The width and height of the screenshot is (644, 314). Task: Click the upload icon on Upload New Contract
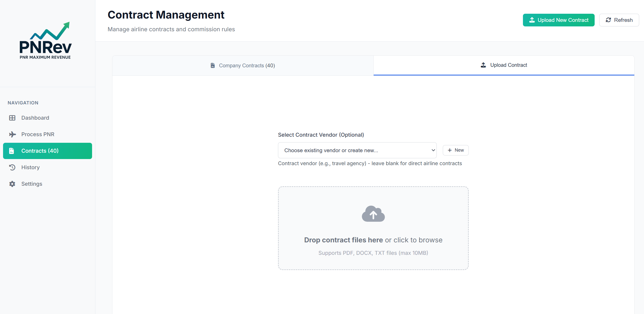point(532,20)
